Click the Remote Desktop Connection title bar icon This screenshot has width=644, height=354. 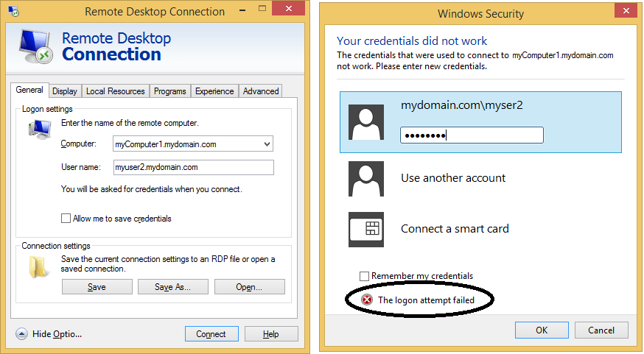[x=13, y=11]
